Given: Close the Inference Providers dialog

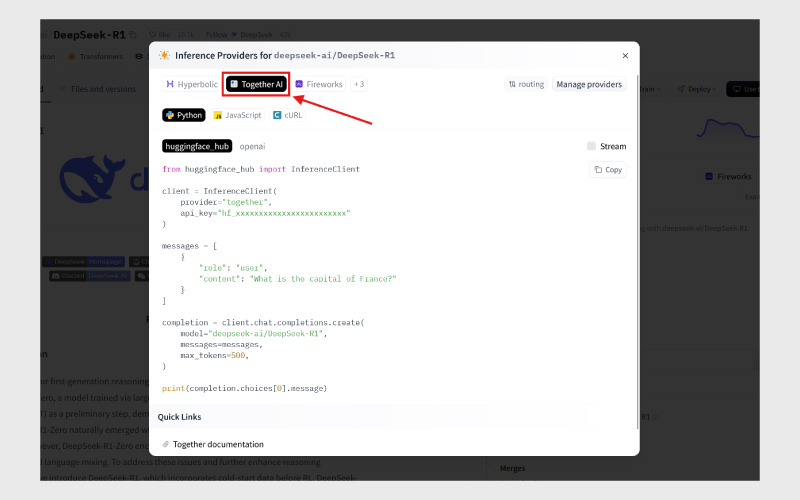Looking at the screenshot, I should (x=625, y=56).
